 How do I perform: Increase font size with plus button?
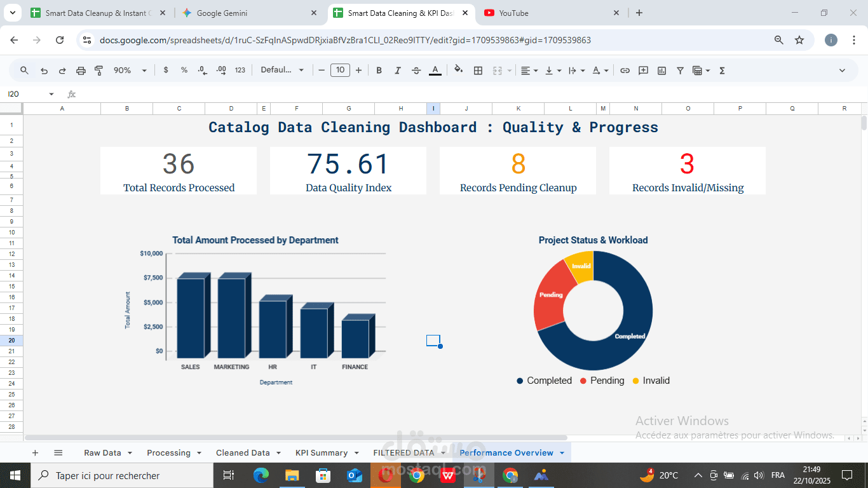pos(358,71)
